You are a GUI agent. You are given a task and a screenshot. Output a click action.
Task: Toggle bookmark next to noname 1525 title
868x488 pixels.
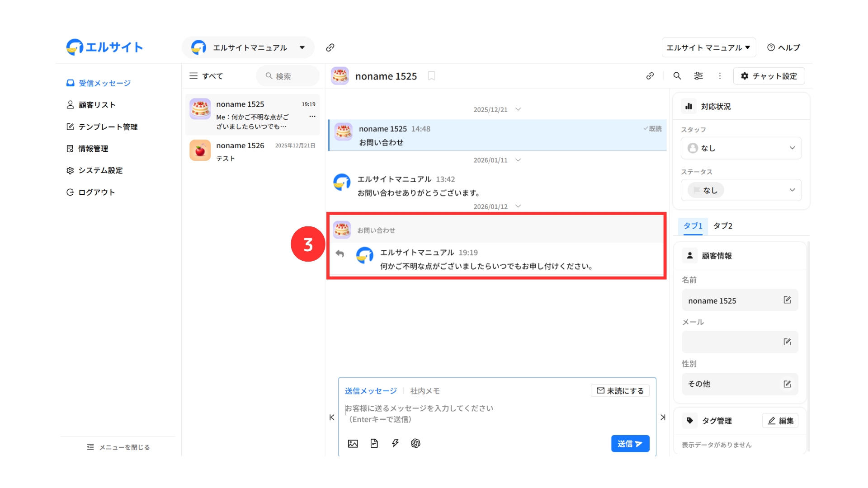click(431, 76)
